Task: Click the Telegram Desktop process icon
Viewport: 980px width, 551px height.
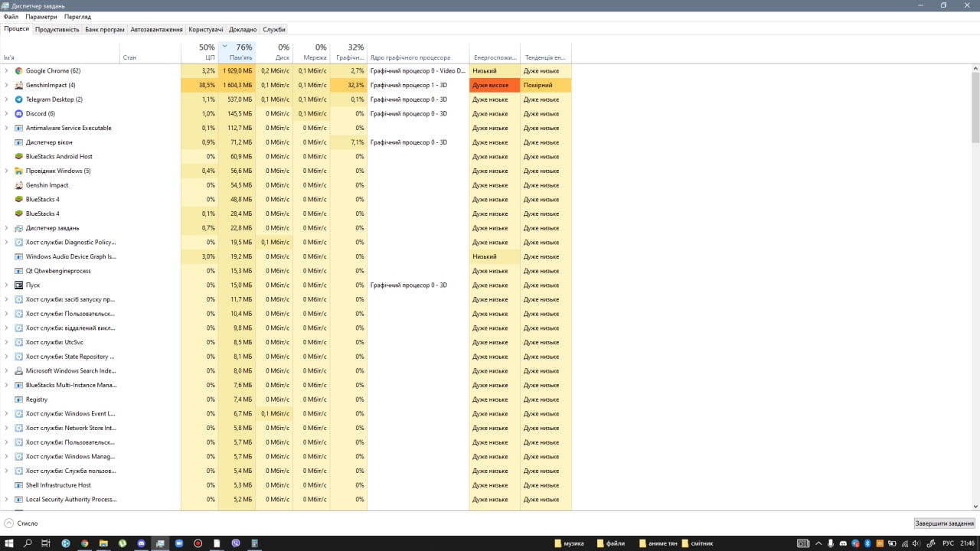Action: (18, 99)
